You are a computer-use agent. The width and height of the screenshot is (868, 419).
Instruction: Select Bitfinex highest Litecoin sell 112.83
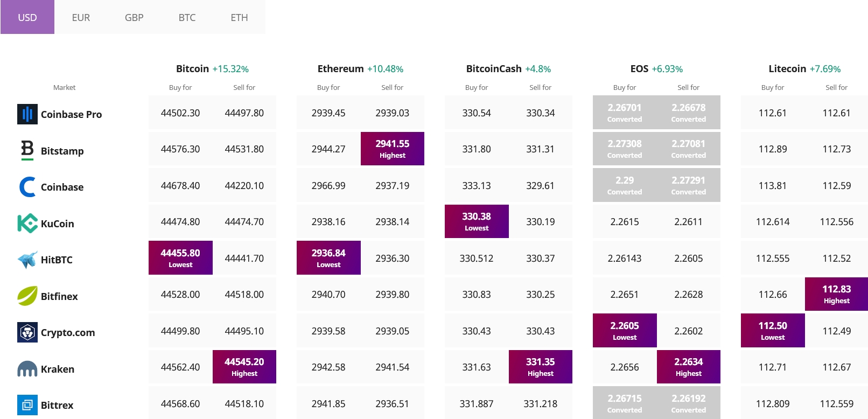point(837,294)
